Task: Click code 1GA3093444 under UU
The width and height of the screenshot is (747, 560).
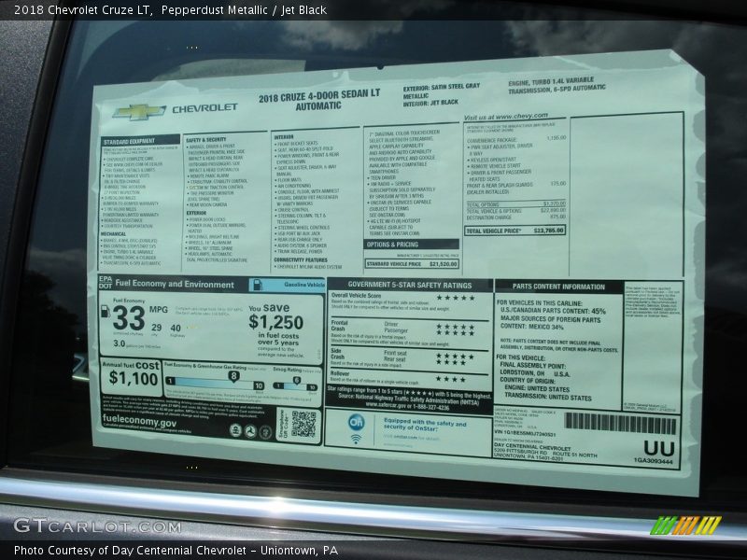Action: click(653, 461)
